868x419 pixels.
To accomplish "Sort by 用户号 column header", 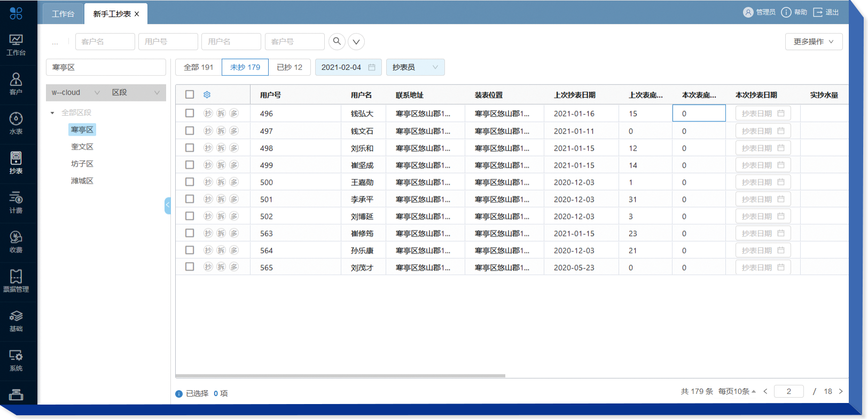I will click(270, 95).
